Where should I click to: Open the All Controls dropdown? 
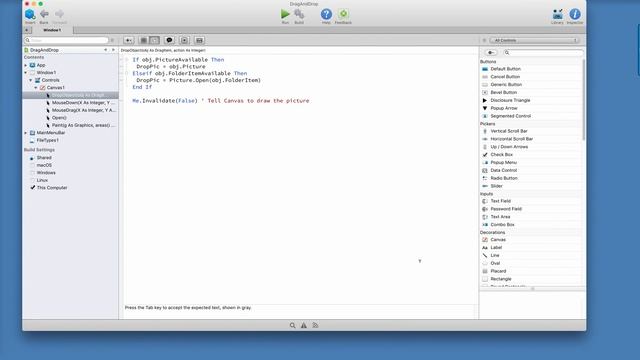(x=535, y=40)
